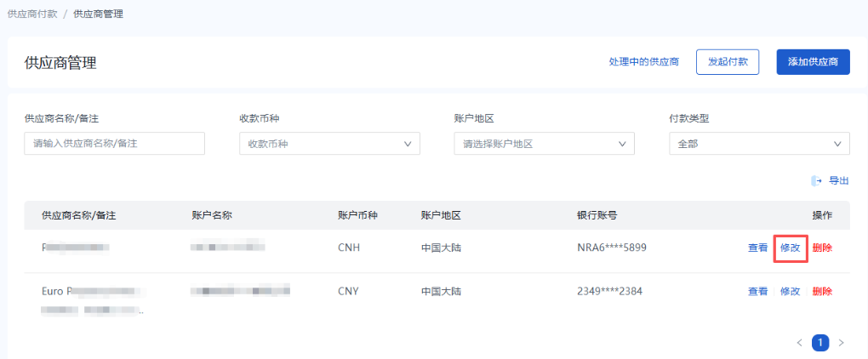
Task: Click the CNY currency cell
Action: tap(348, 291)
